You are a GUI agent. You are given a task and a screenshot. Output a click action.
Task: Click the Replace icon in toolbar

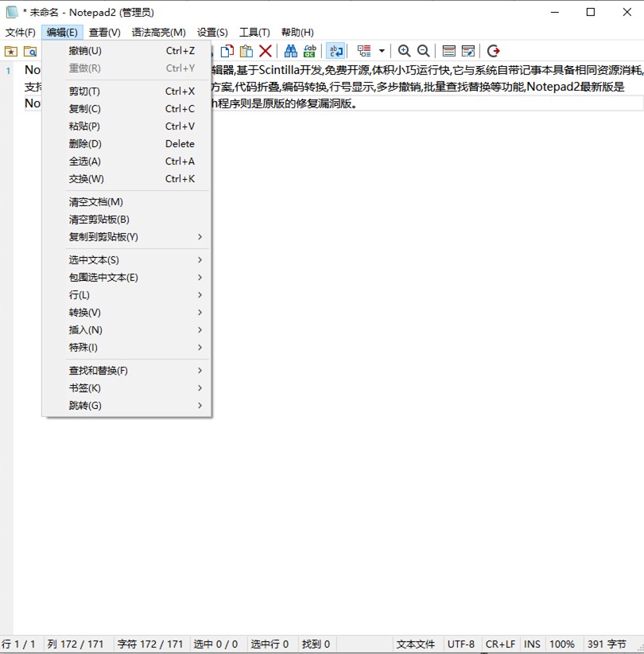pos(310,51)
